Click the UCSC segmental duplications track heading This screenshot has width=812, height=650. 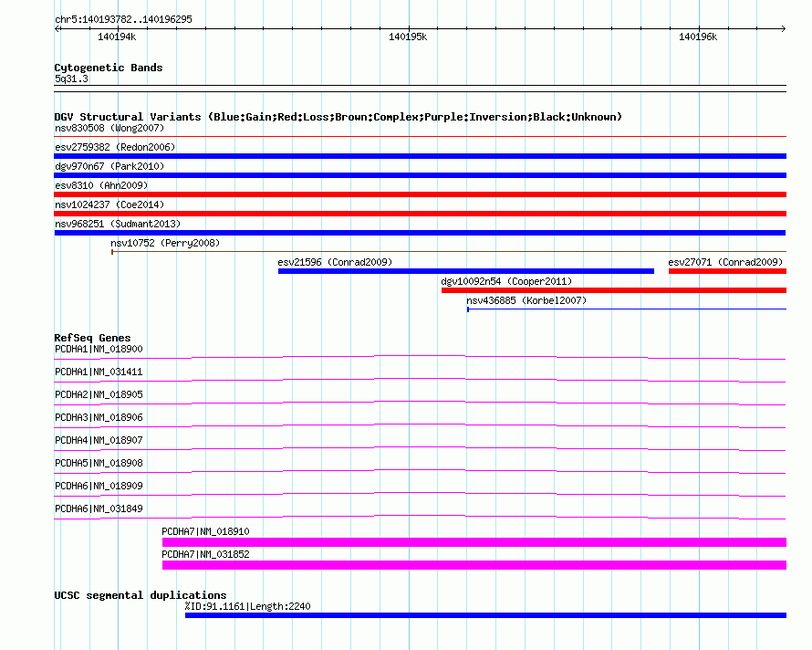[x=141, y=595]
